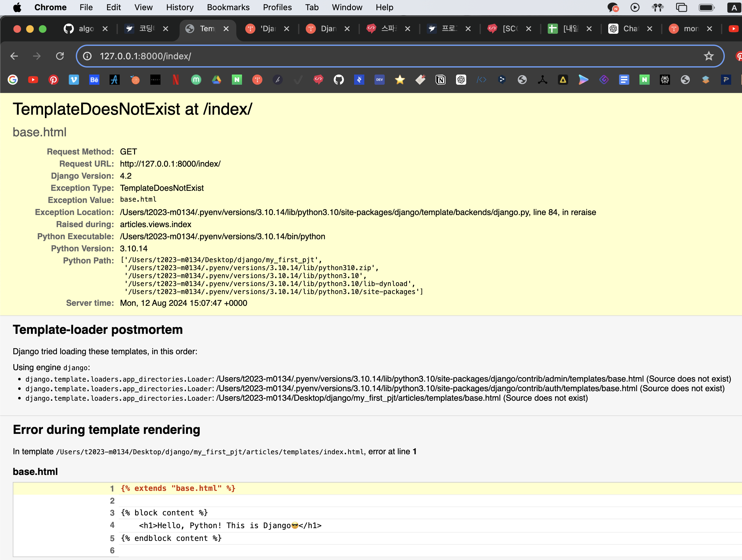Click the Notion bookmark icon
The width and height of the screenshot is (742, 560).
point(440,80)
